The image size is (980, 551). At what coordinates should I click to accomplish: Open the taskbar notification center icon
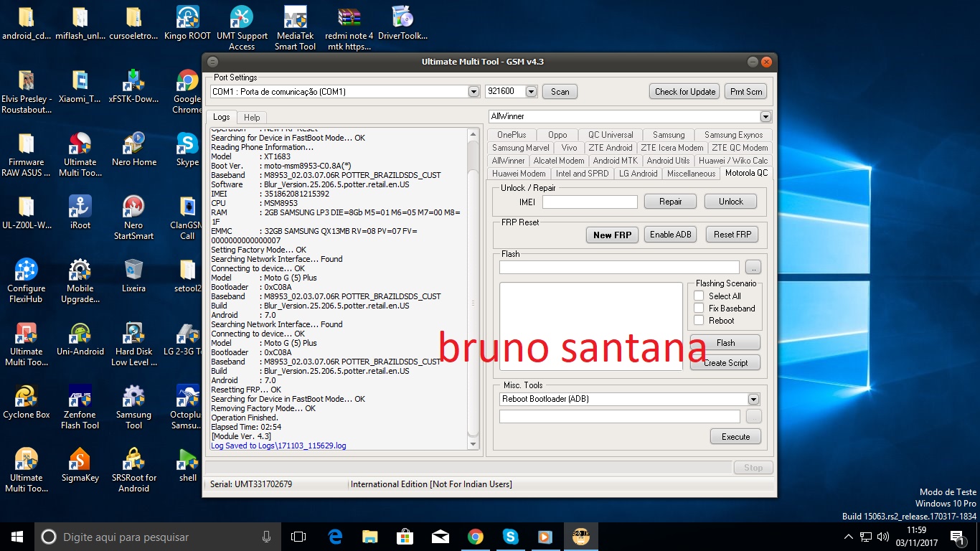[x=956, y=537]
